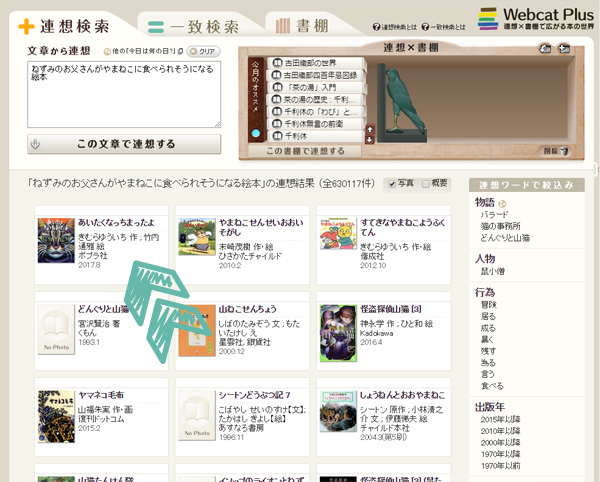Image resolution: width=600 pixels, height=482 pixels.
Task: Expand the 物語 category icon
Action: [x=502, y=204]
